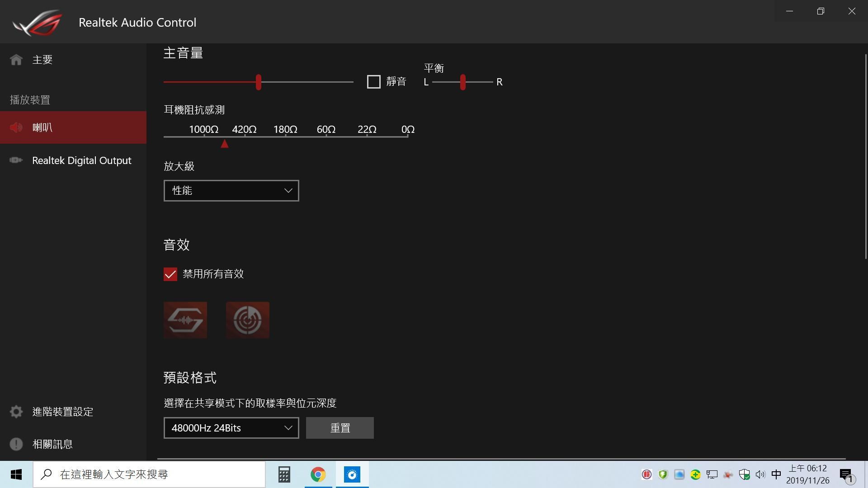Viewport: 868px width, 488px height.
Task: Uncheck the 禁用所有音效 checkbox
Action: (170, 274)
